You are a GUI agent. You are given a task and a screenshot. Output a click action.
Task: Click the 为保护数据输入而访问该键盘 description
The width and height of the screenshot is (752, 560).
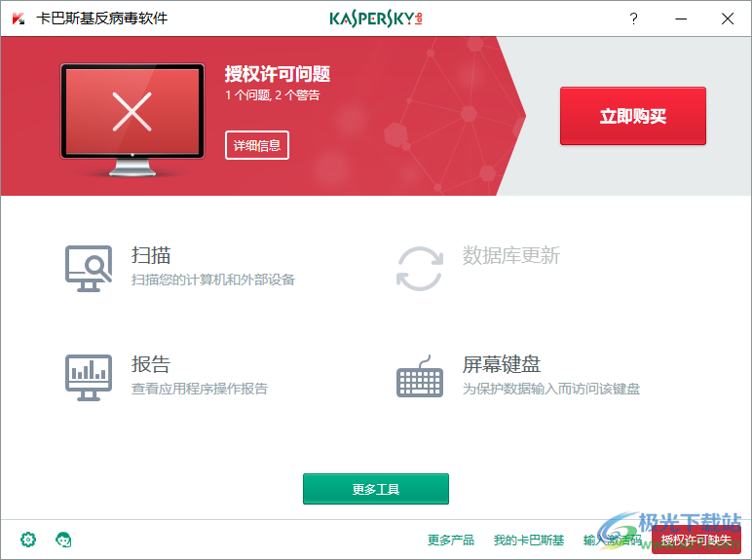coord(551,389)
